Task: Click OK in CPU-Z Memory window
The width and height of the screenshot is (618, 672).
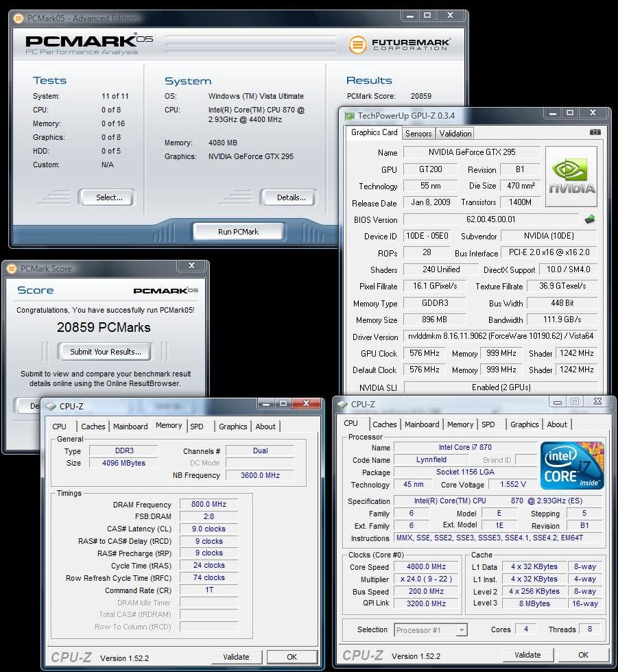Action: 292,657
